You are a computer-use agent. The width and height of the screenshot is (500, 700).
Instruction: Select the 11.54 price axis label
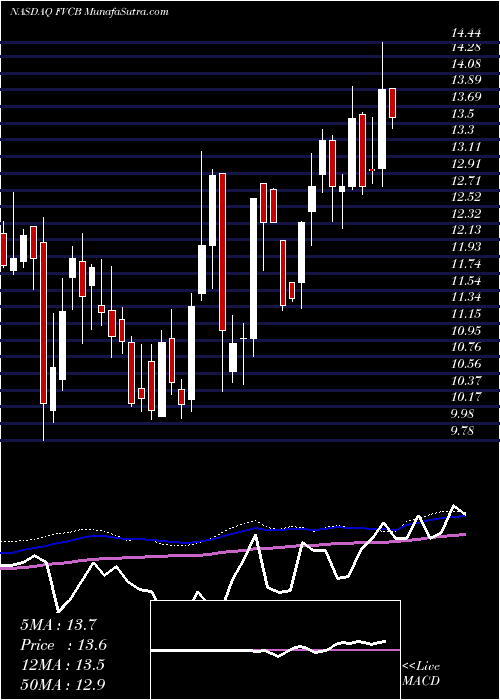pyautogui.click(x=466, y=281)
